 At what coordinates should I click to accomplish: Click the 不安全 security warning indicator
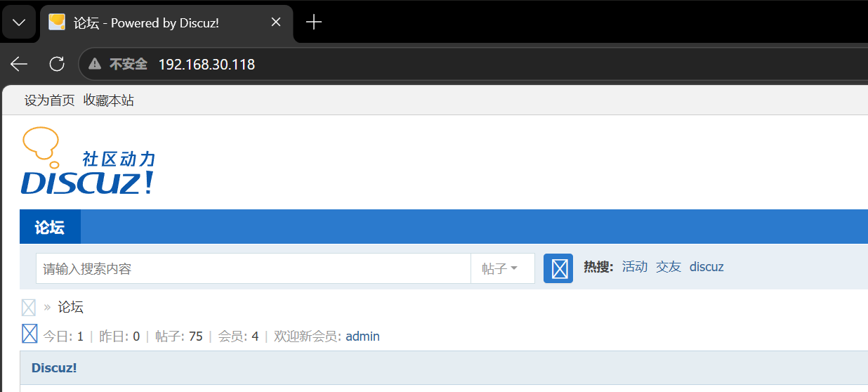[117, 65]
